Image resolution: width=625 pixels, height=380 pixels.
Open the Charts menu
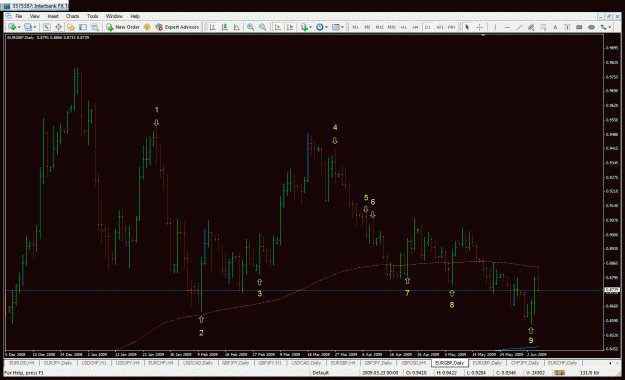point(73,16)
